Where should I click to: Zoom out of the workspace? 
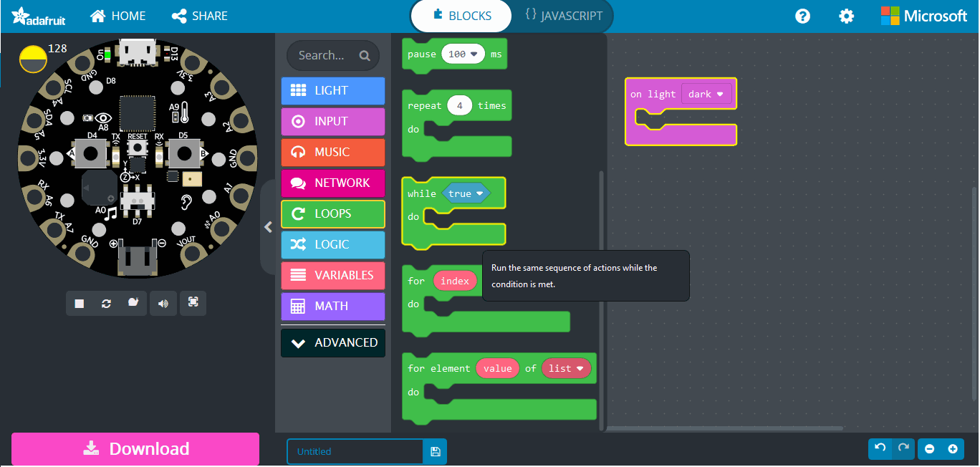click(x=930, y=449)
